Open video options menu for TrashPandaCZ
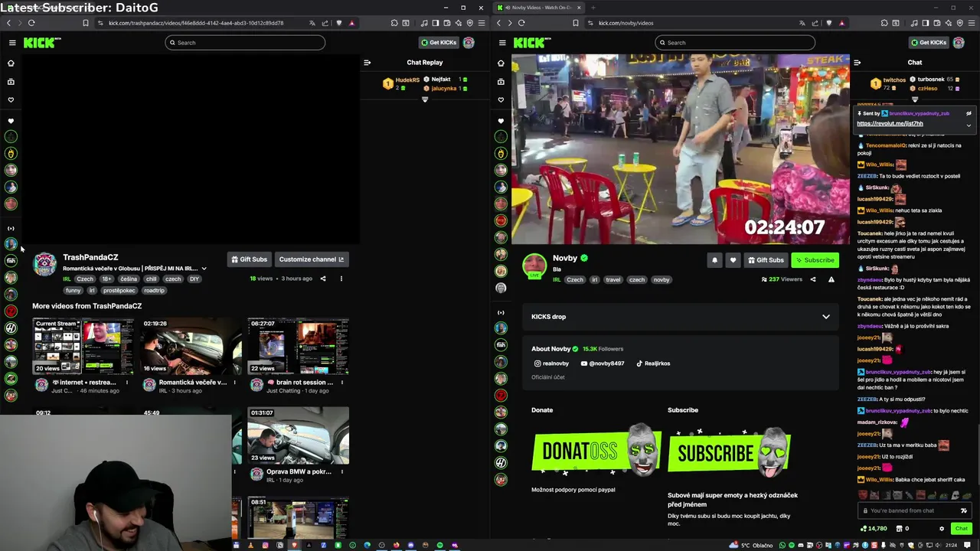The image size is (980, 551). pos(341,279)
